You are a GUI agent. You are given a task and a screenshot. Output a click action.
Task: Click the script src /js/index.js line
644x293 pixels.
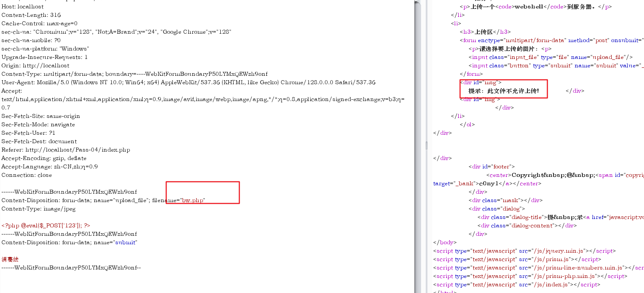(x=517, y=285)
